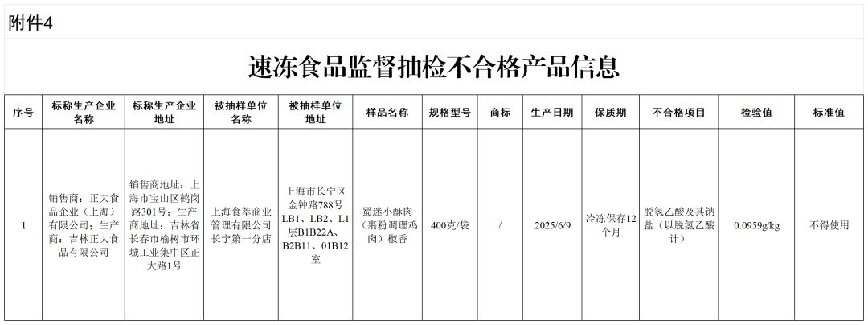Select the '不合格项目' header cell
The width and height of the screenshot is (868, 325).
(678, 113)
